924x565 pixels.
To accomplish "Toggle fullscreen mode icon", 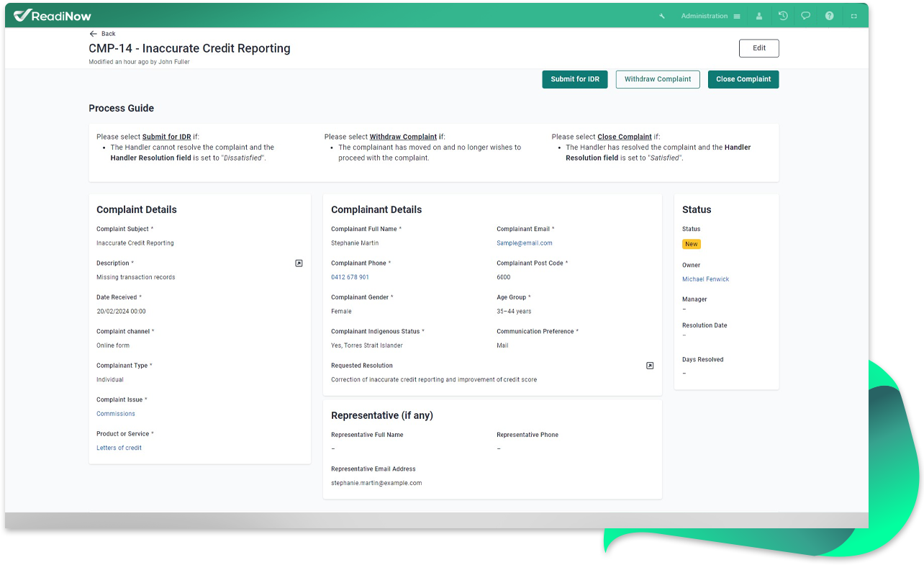I will tap(853, 16).
